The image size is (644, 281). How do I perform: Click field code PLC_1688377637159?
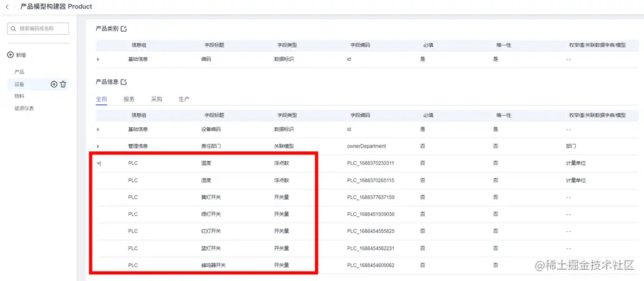371,197
